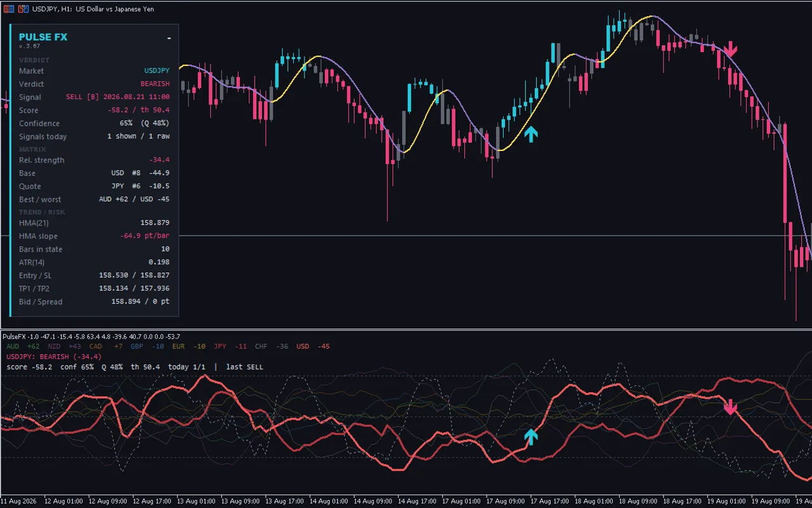This screenshot has width=812, height=508.
Task: Click the HMA(21) value 158.879
Action: click(x=155, y=223)
